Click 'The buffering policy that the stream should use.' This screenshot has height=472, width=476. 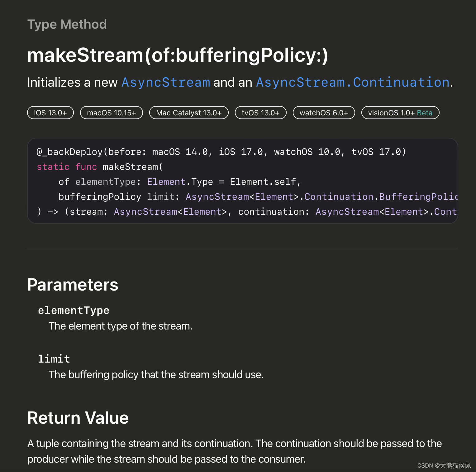click(x=156, y=375)
